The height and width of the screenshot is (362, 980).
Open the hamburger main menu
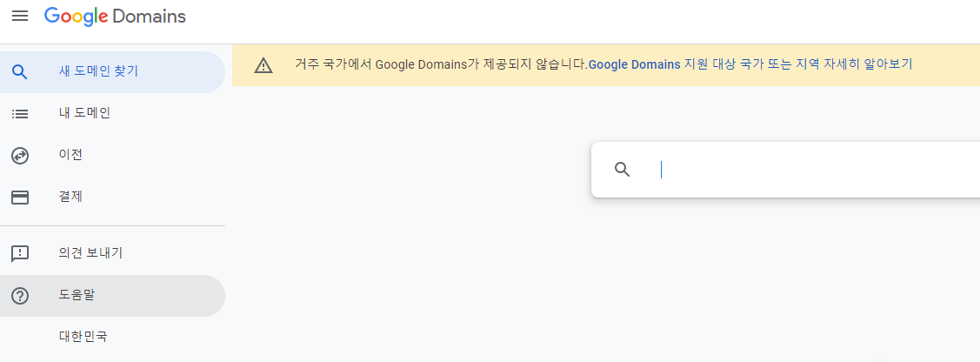(x=20, y=17)
